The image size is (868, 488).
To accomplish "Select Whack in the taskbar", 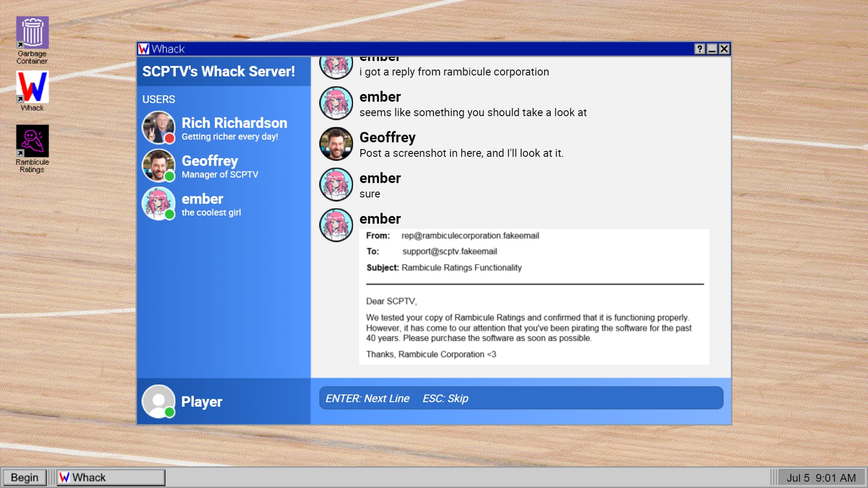I will click(111, 478).
